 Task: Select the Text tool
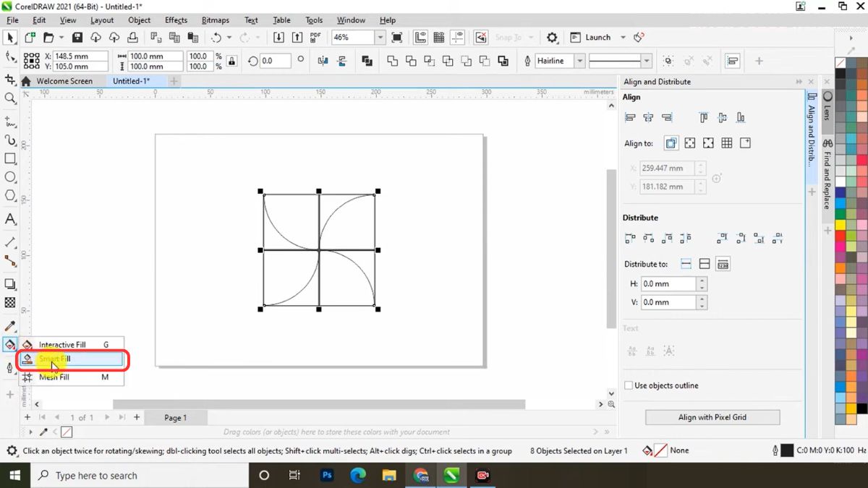tap(10, 219)
